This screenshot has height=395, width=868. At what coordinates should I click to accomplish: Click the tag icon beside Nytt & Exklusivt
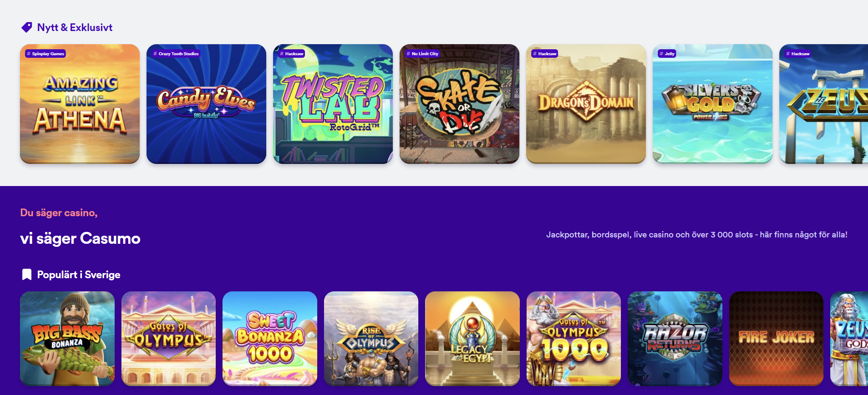(27, 28)
